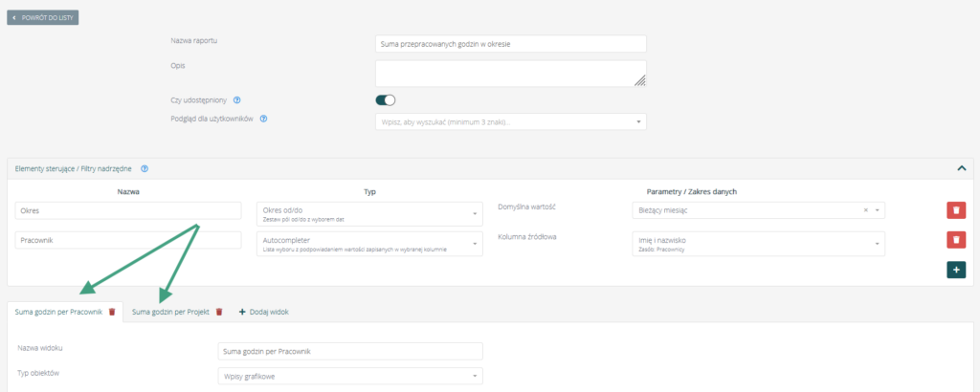Open the Autocompleter type dropdown
980x392 pixels.
coord(369,244)
